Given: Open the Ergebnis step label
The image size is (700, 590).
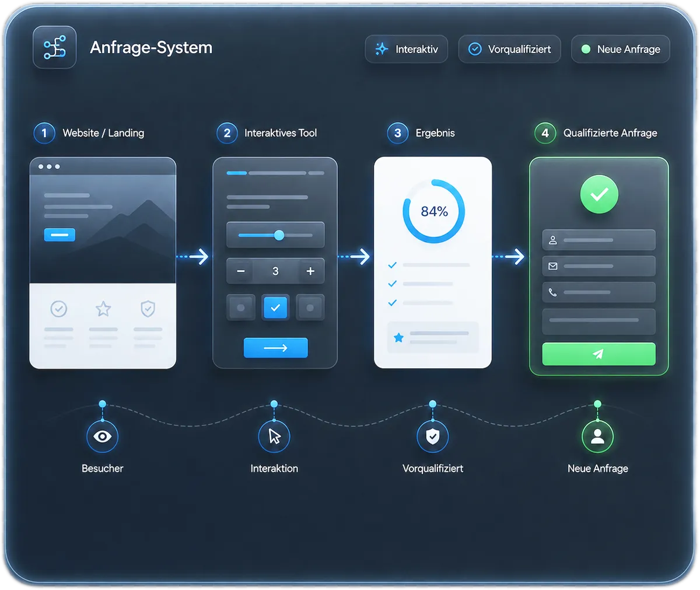Looking at the screenshot, I should (435, 133).
